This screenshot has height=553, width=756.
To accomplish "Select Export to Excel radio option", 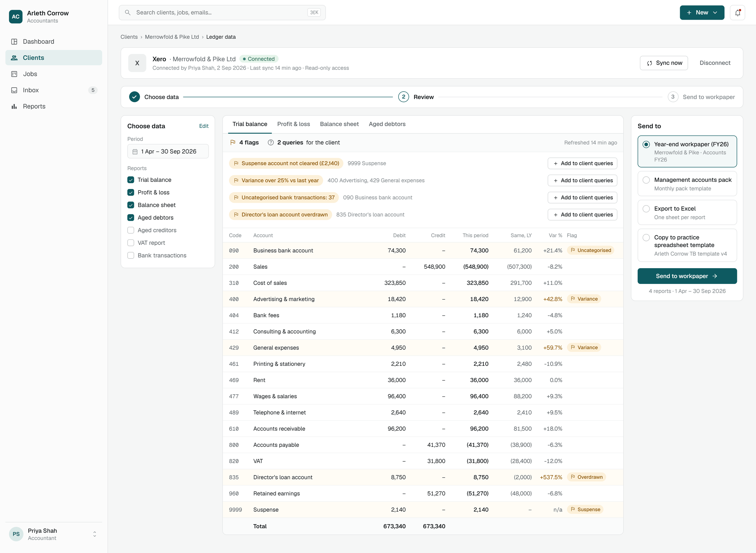I will (646, 209).
